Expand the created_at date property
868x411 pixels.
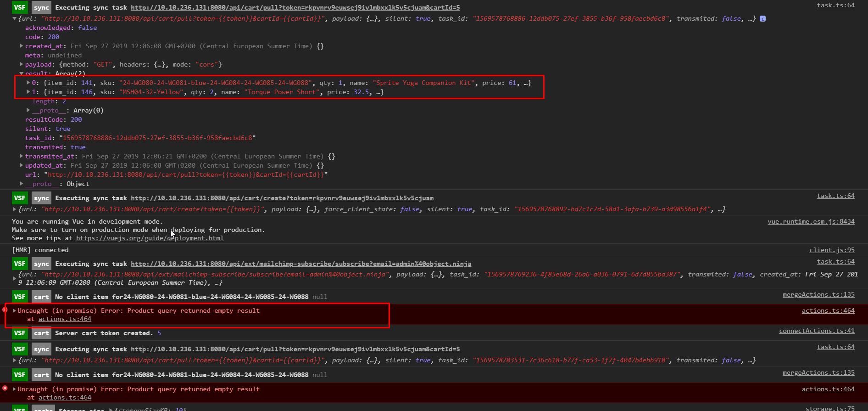21,46
